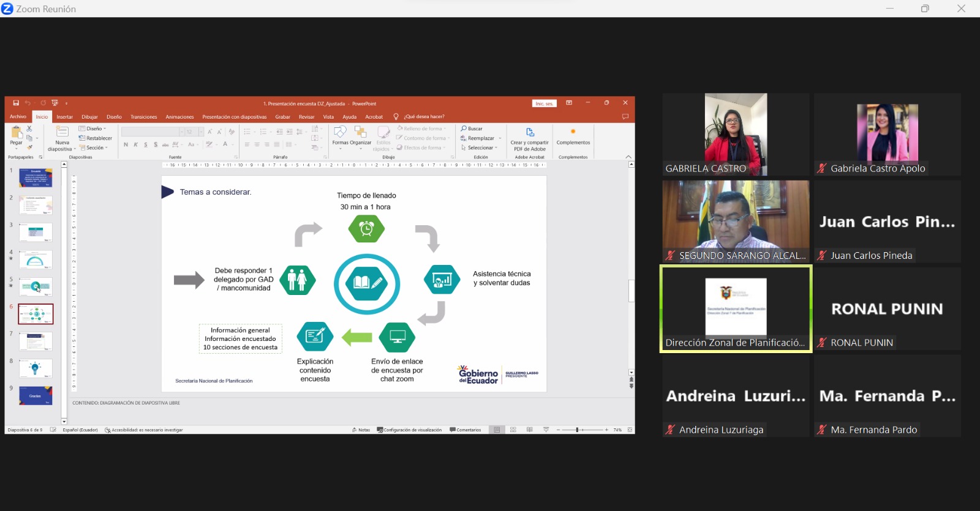Click the Restablecer slide reset icon

click(x=96, y=138)
